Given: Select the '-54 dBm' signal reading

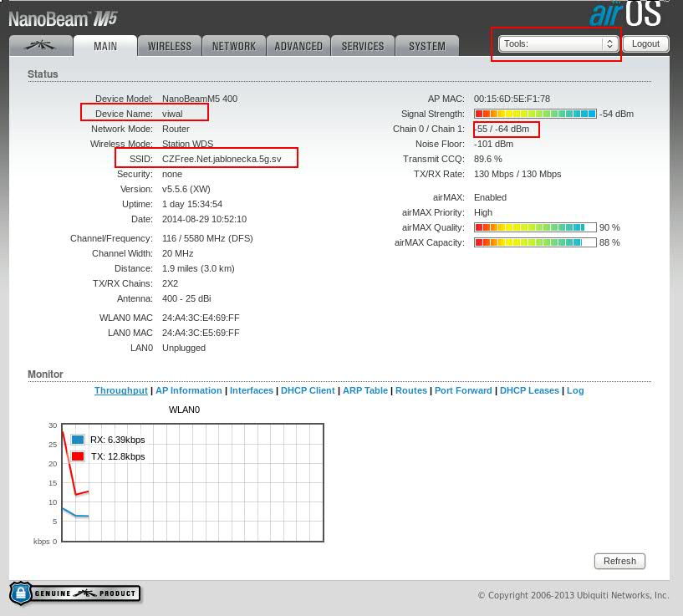Looking at the screenshot, I should tap(616, 114).
